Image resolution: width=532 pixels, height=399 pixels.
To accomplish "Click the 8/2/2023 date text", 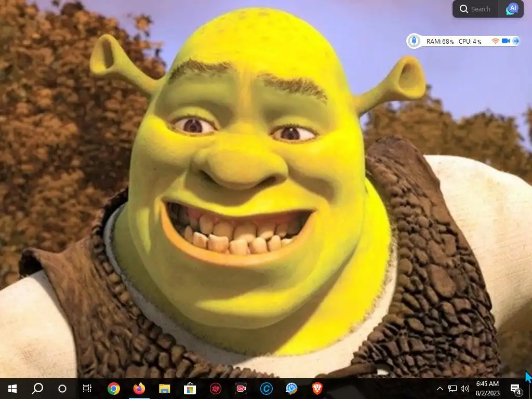I will [487, 393].
